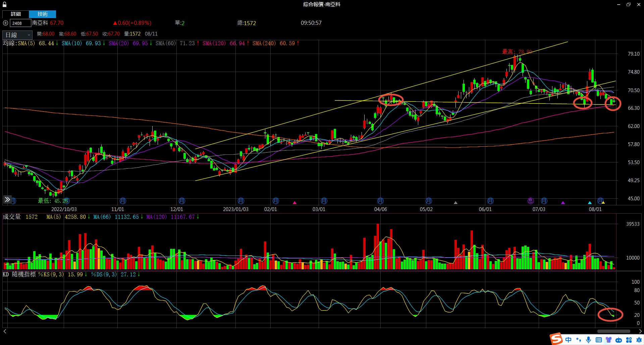This screenshot has width=644, height=345.
Task: Click the magenta triangle marker before 03/01
Action: 294,203
